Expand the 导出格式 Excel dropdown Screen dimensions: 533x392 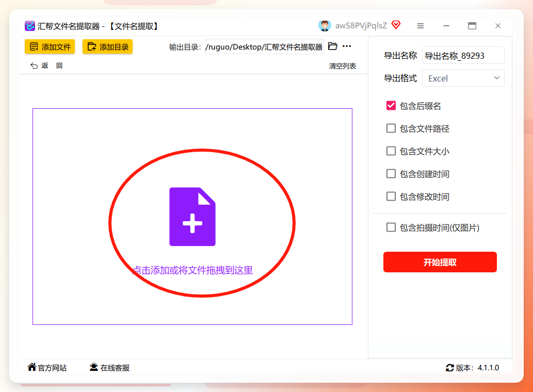point(463,78)
